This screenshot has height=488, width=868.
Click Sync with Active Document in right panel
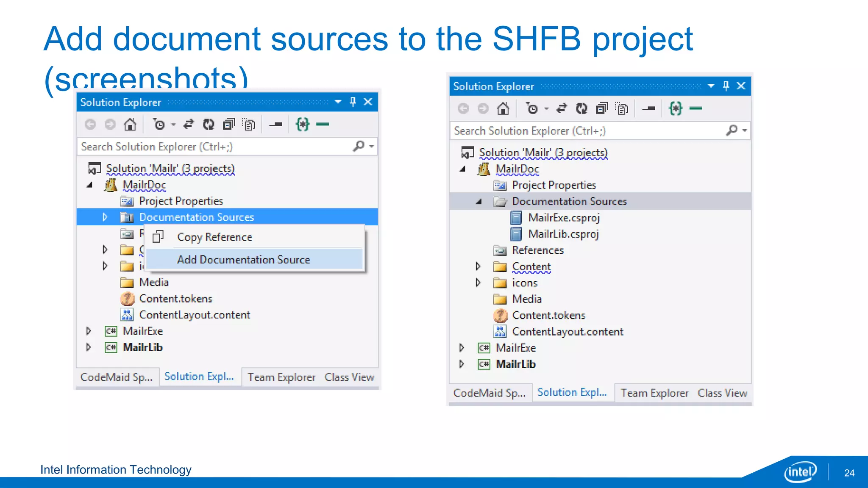[561, 108]
